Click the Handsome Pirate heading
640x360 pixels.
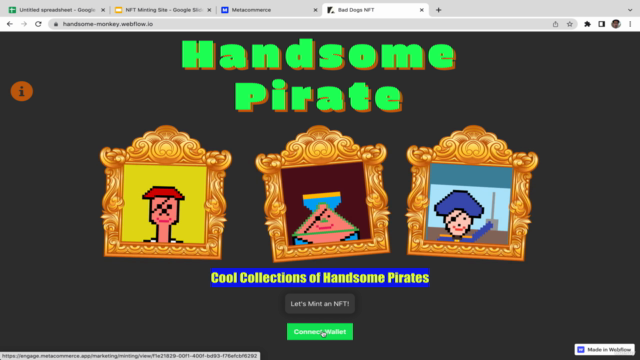(x=319, y=76)
